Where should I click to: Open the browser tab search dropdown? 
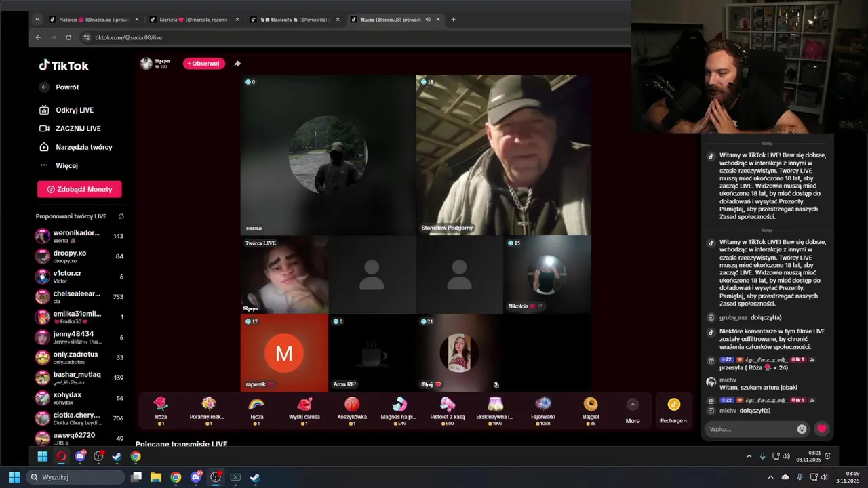[37, 20]
